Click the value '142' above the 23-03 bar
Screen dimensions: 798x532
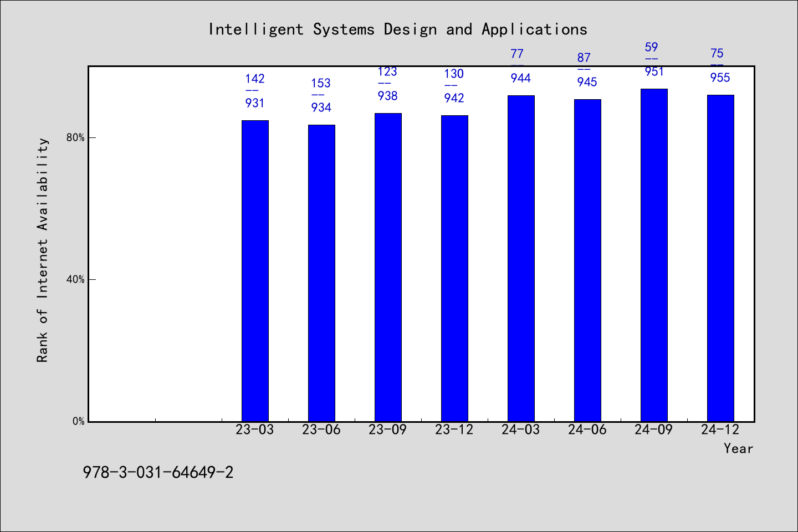coord(255,79)
